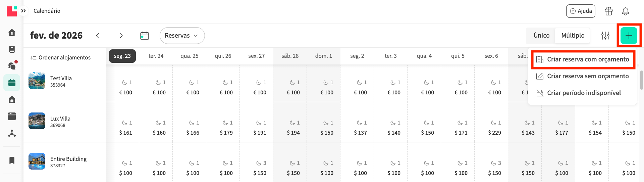Expand the sidebar with double-chevron icon
This screenshot has height=182, width=644.
pyautogui.click(x=23, y=11)
